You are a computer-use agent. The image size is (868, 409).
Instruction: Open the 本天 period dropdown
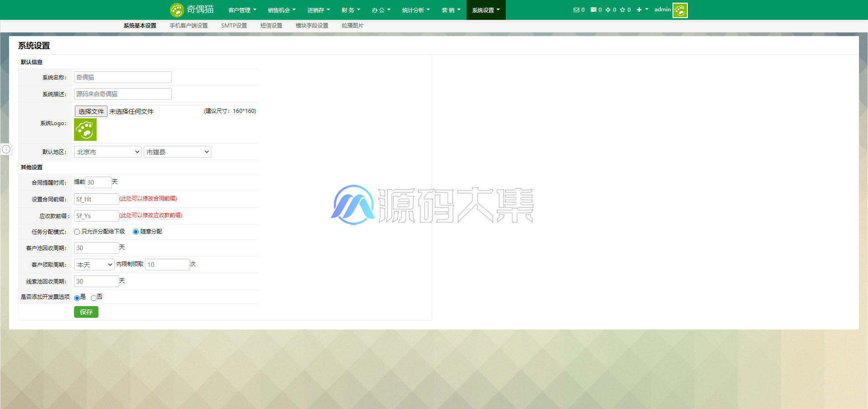pos(94,265)
